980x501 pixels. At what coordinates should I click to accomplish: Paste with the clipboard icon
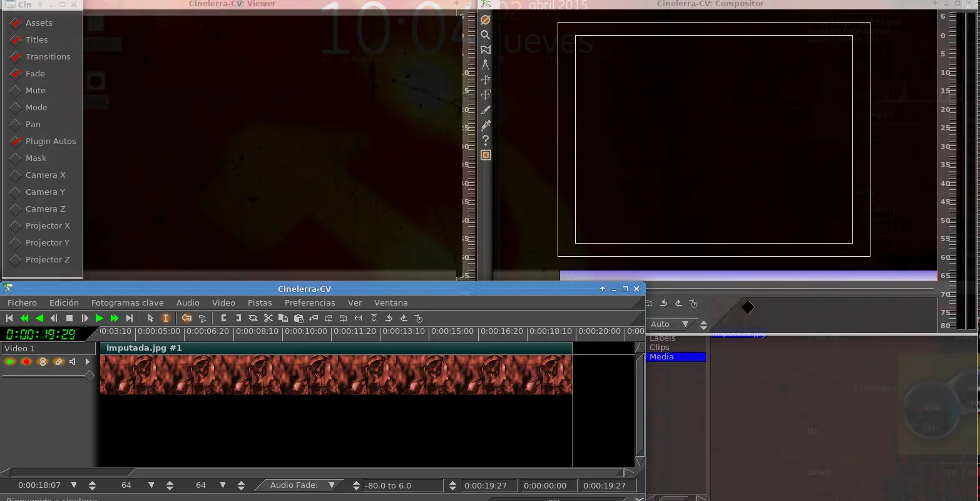coord(299,318)
